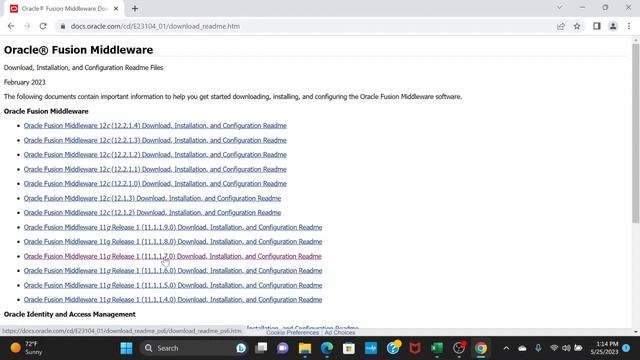
Task: Open the Wi-Fi network tray icon
Action: click(554, 348)
